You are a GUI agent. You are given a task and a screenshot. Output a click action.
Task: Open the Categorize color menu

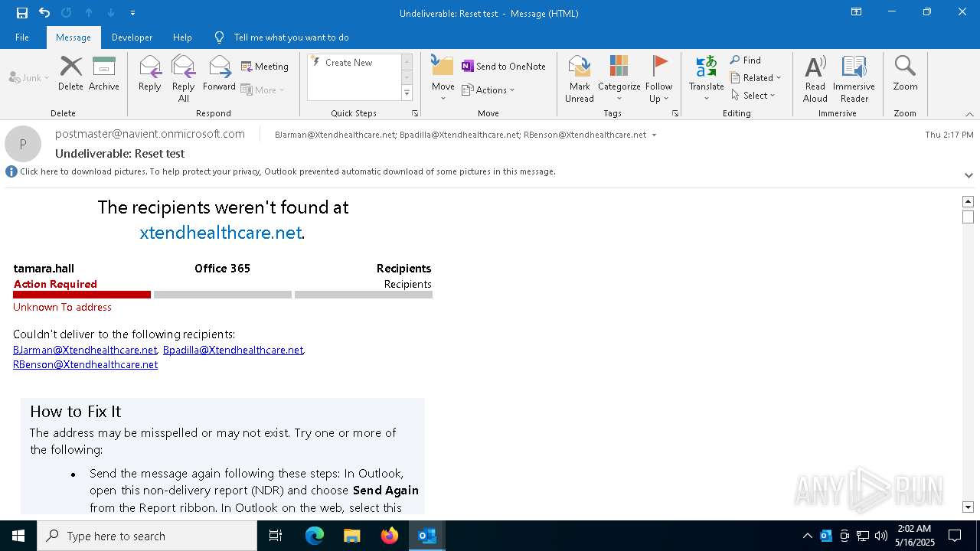coord(619,78)
